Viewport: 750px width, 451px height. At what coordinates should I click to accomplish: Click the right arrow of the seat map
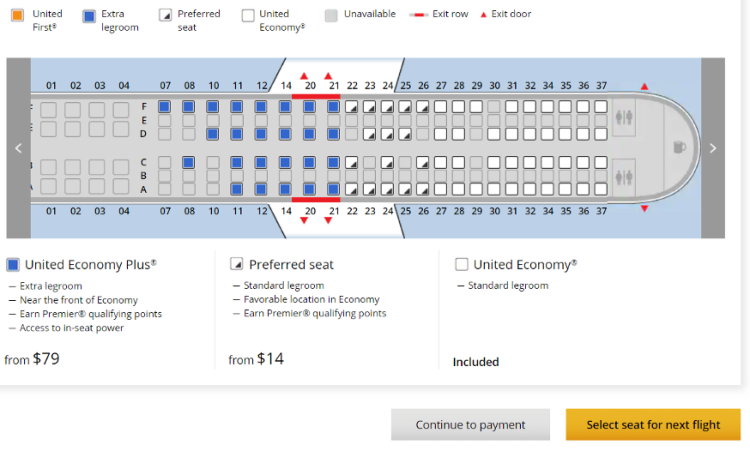pyautogui.click(x=713, y=148)
